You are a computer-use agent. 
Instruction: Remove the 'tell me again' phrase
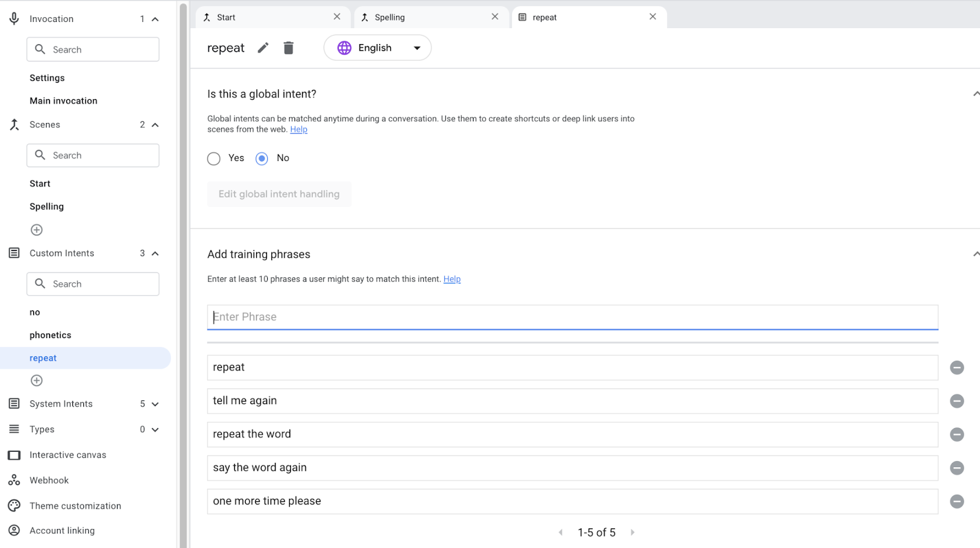click(x=957, y=401)
